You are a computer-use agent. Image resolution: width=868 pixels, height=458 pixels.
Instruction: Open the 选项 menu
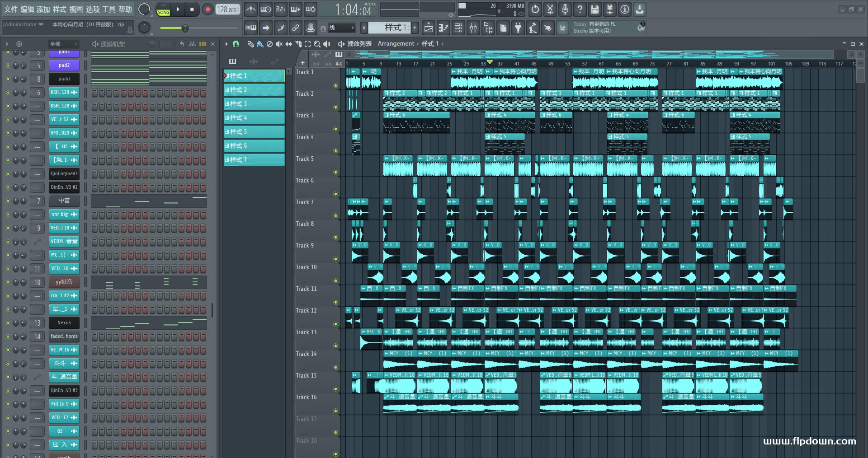tap(92, 9)
